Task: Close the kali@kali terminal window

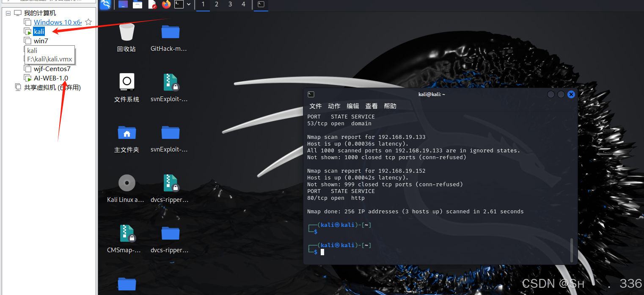Action: point(571,94)
